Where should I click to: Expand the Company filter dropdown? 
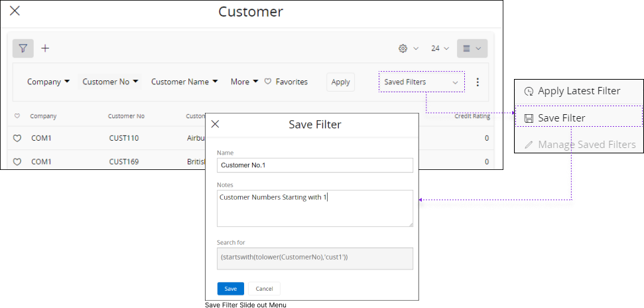click(x=48, y=82)
